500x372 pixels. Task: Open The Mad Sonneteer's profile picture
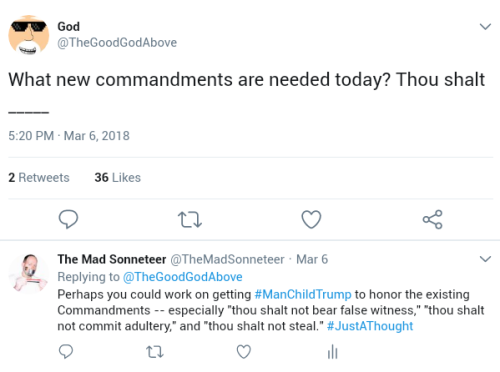click(29, 273)
